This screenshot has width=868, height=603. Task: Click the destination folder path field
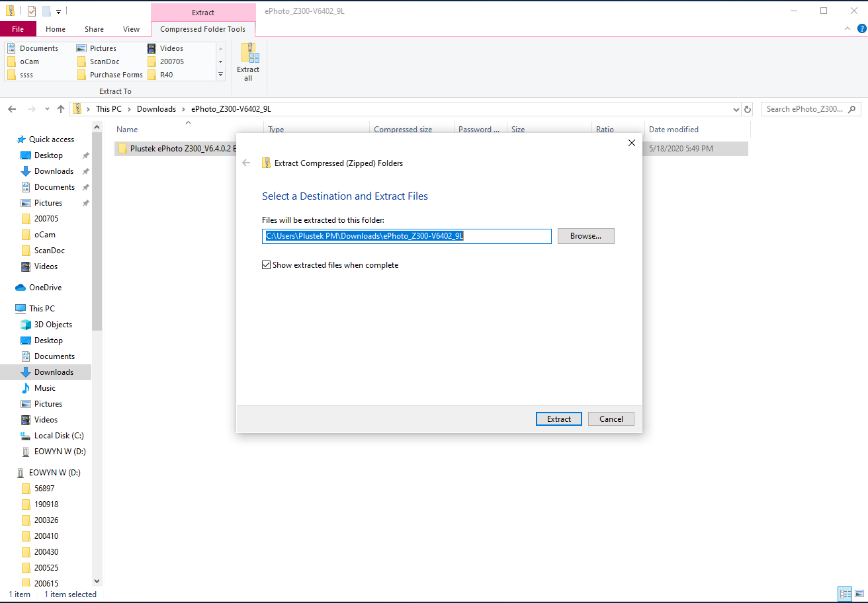click(406, 236)
